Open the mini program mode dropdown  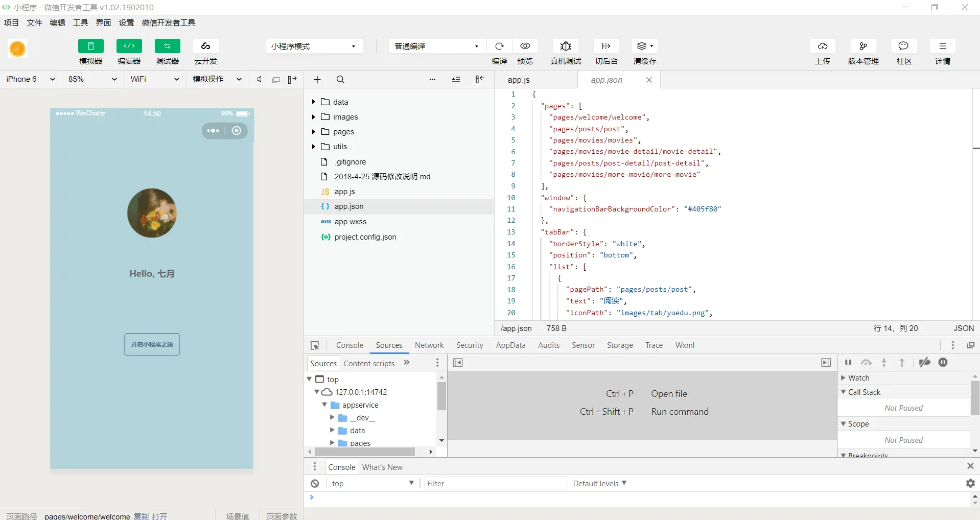click(314, 46)
